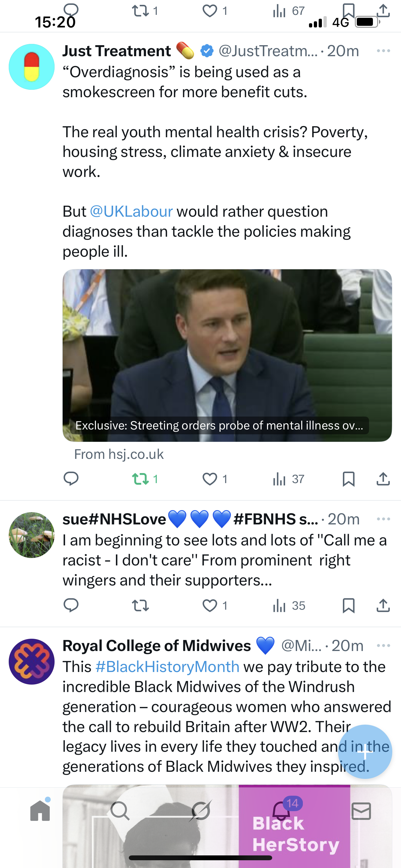Viewport: 401px width, 868px height.
Task: Undo retweet on Just Treatment post
Action: coord(140,479)
